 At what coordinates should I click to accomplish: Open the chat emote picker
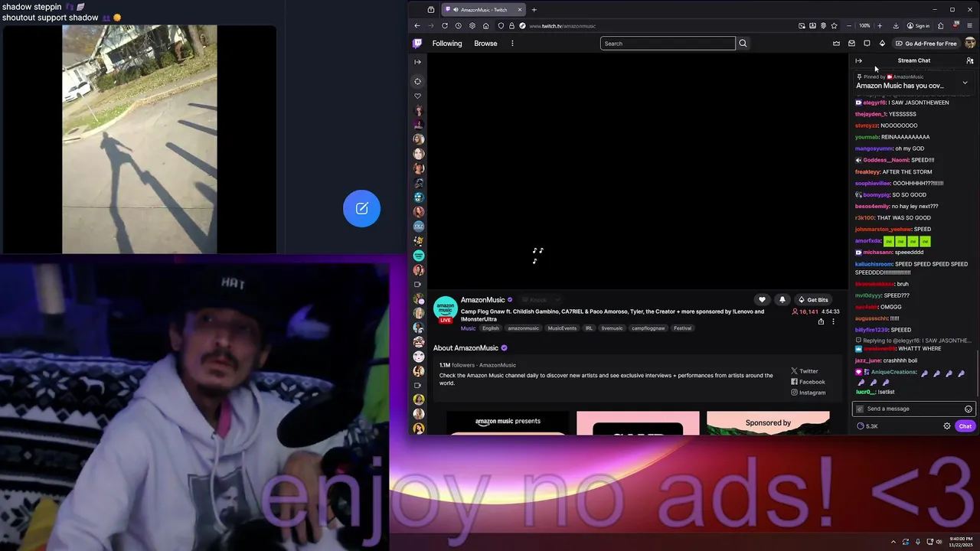(968, 409)
